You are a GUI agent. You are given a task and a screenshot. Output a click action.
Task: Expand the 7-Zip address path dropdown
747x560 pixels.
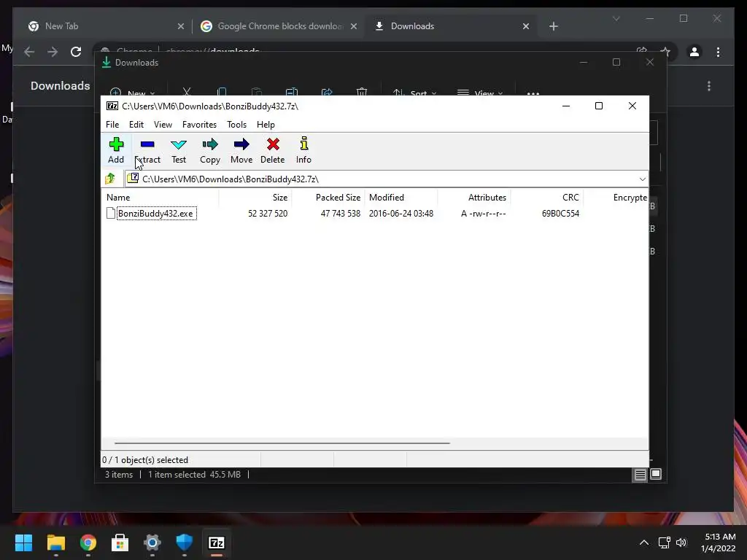click(642, 179)
